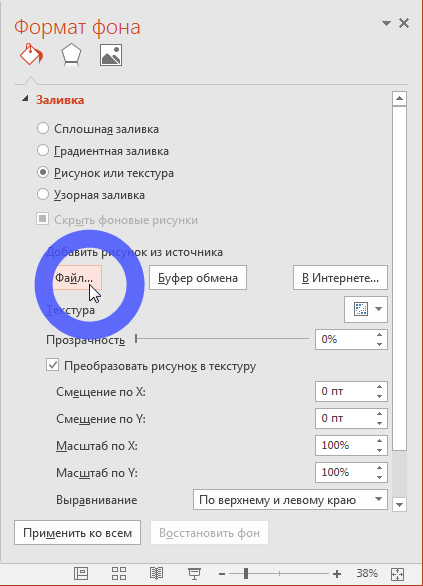Click Восстановить фон button
This screenshot has width=423, height=586.
click(209, 533)
